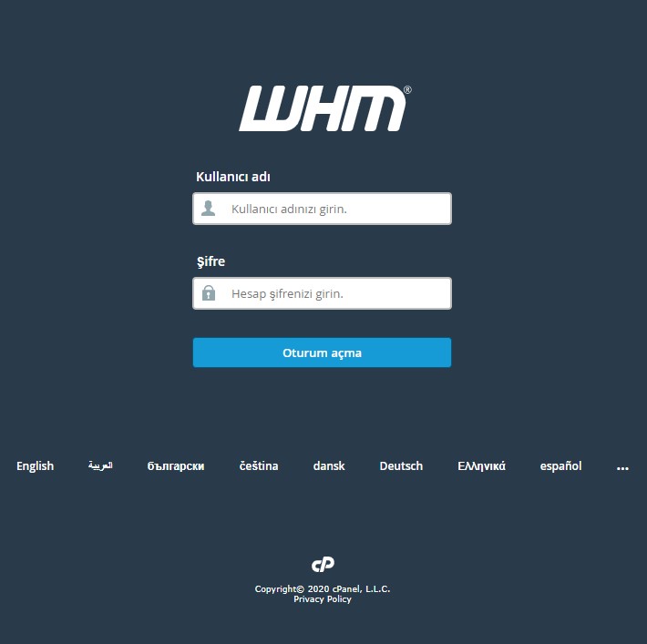The height and width of the screenshot is (644, 647).
Task: Click the Oturum açma login button
Action: [323, 353]
